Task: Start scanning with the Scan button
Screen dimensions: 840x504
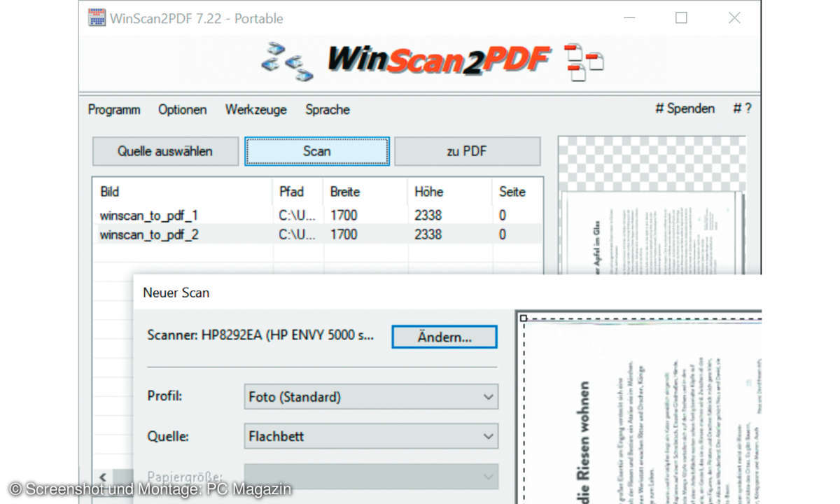Action: [316, 151]
